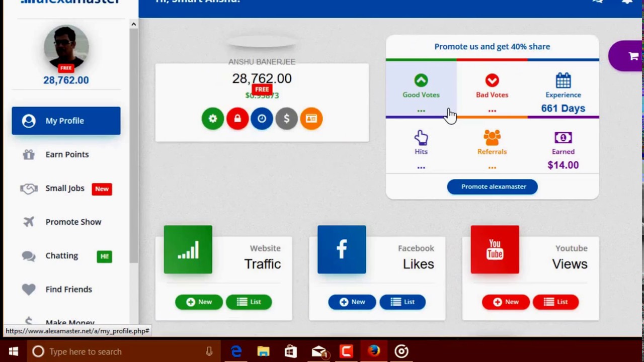Open the Good Votes green arrow icon
Viewport: 644px width, 362px height.
[421, 80]
